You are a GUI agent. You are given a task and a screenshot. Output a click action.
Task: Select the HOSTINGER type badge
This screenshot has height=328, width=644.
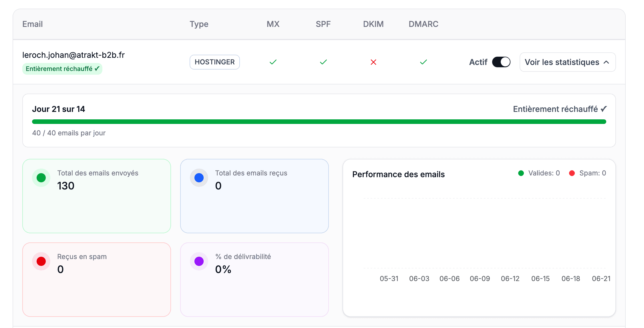click(214, 62)
